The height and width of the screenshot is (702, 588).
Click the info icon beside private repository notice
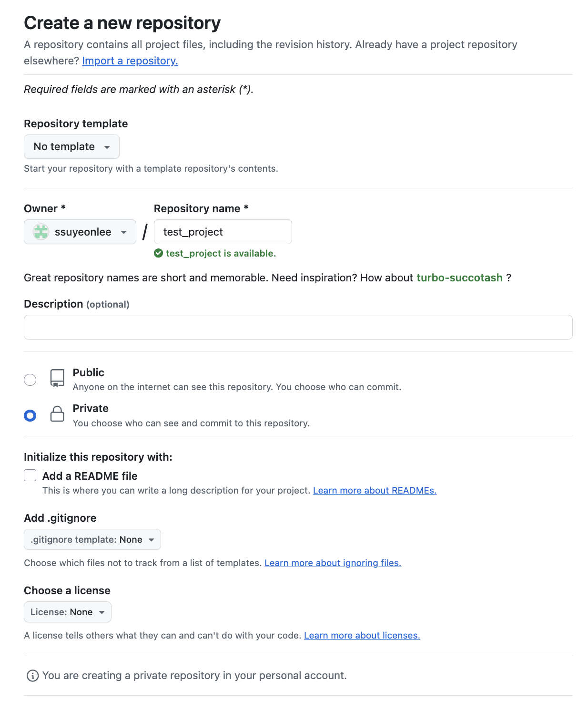(33, 676)
